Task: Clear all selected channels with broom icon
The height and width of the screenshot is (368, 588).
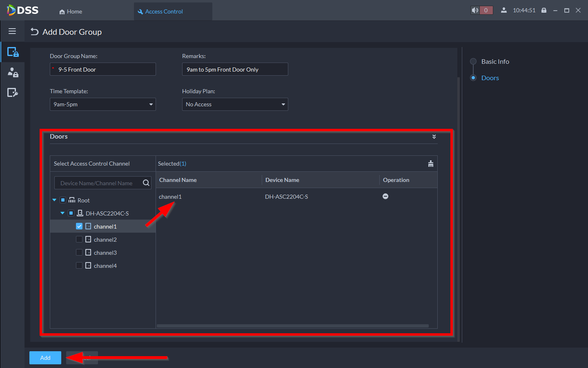Action: (x=430, y=164)
